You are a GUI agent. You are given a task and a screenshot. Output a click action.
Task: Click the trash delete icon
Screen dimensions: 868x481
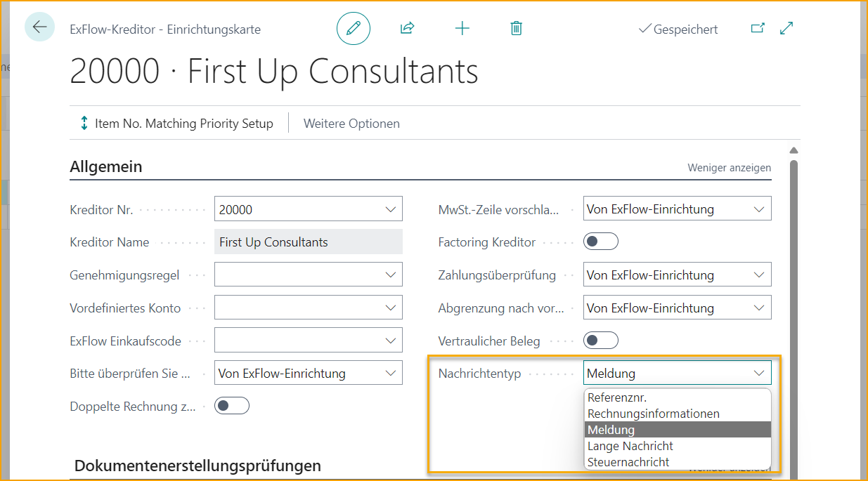pos(516,28)
